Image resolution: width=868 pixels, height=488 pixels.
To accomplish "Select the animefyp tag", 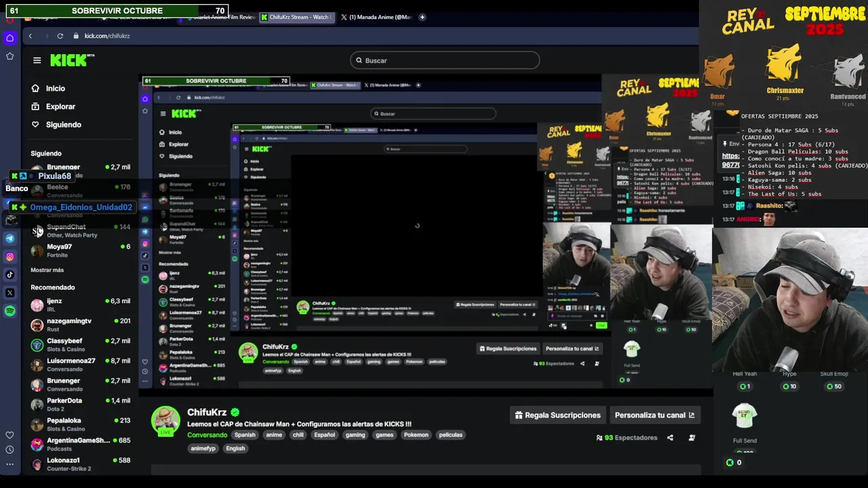I will pyautogui.click(x=203, y=448).
